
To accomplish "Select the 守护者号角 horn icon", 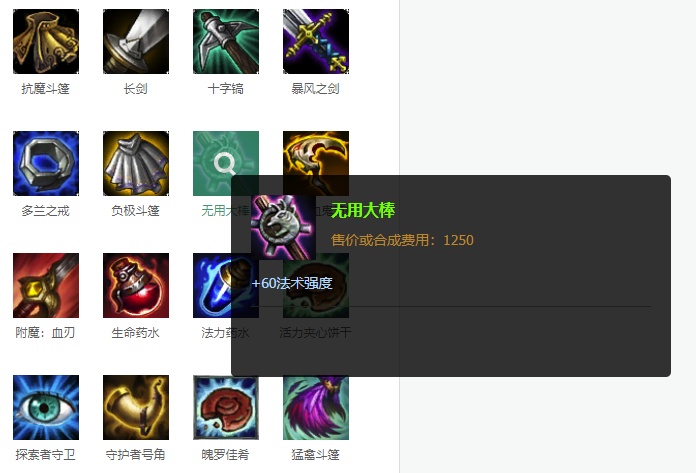I will [x=136, y=407].
